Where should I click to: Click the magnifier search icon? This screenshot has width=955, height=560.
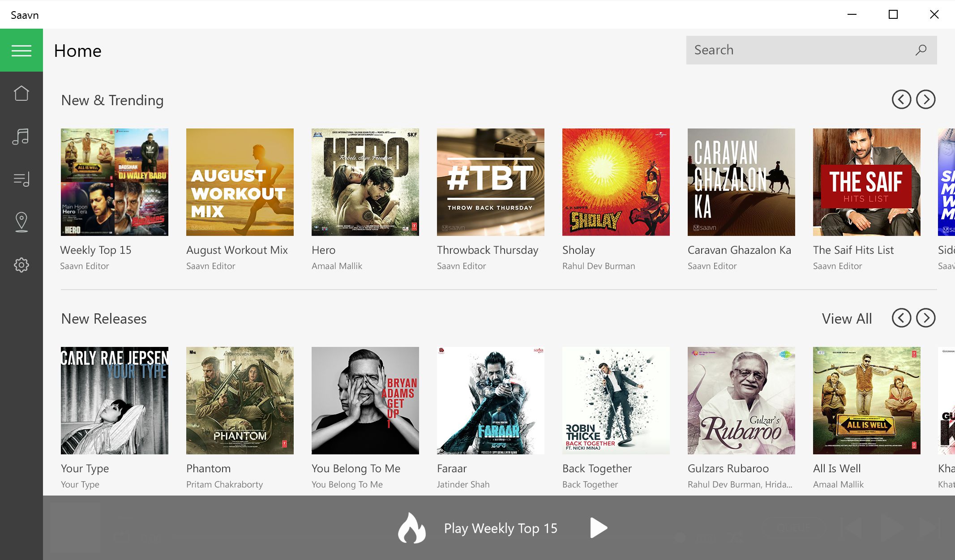921,50
